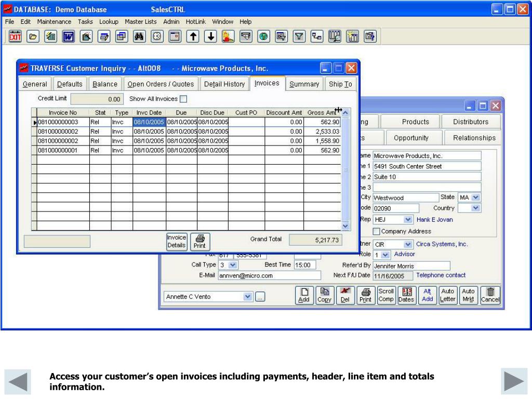Viewport: 532px width, 399px height.
Task: Click the Alt Add button
Action: coord(427,295)
